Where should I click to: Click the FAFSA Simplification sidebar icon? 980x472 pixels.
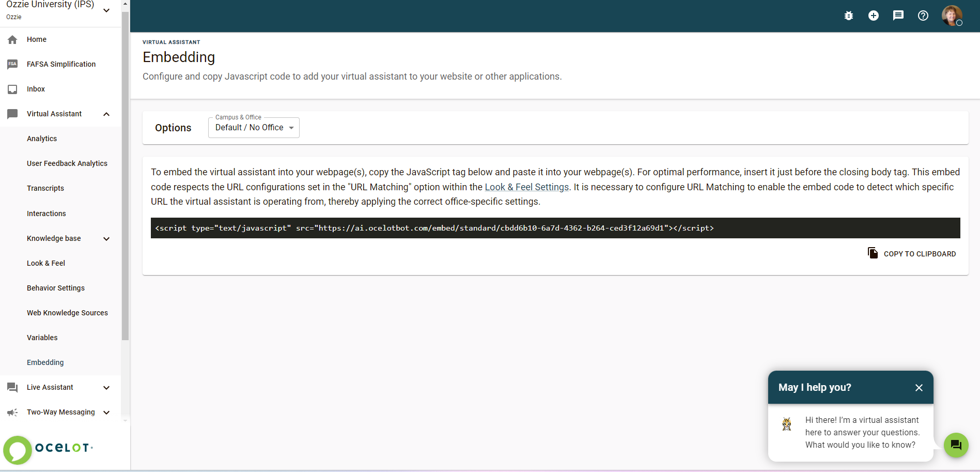[x=12, y=64]
